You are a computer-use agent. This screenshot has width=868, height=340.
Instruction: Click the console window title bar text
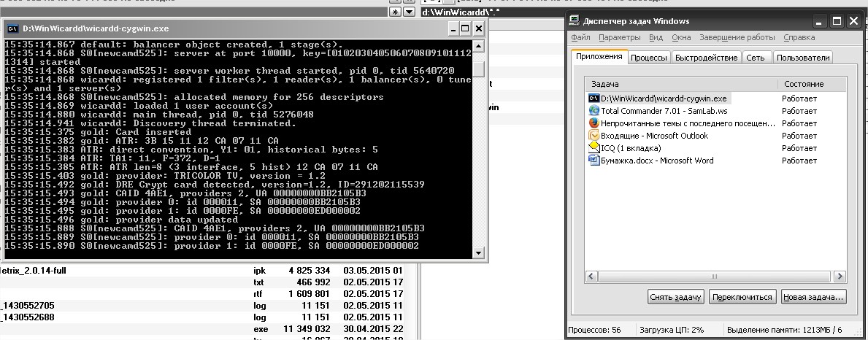click(x=96, y=28)
